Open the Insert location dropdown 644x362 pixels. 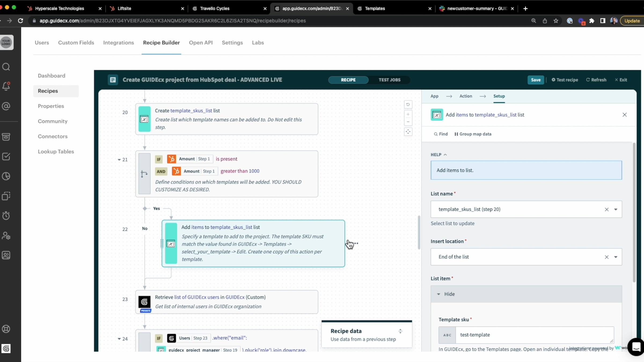click(x=616, y=257)
